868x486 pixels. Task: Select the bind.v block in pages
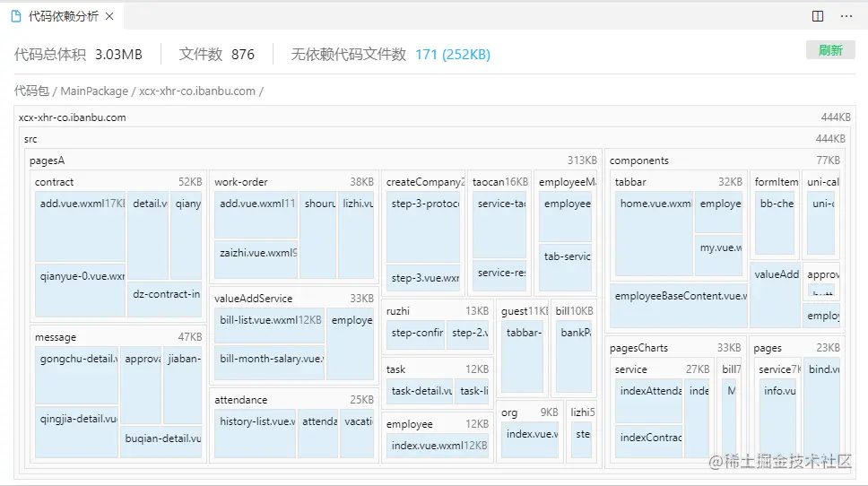822,410
